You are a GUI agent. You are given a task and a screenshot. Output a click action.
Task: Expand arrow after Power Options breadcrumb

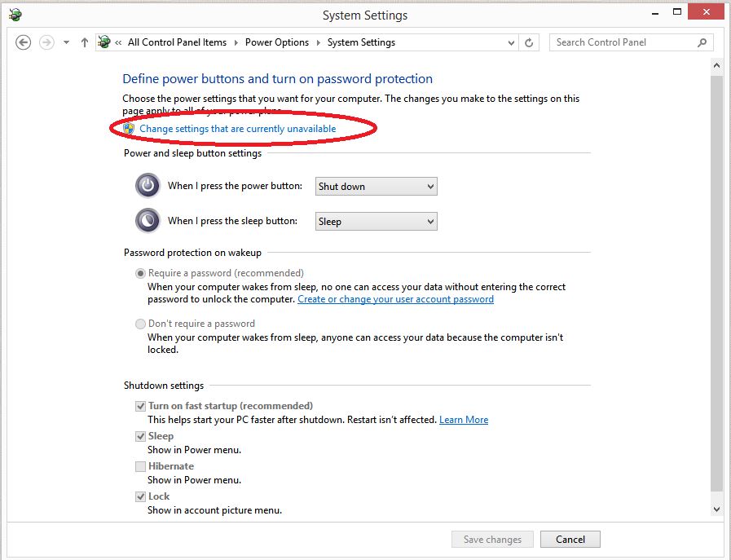pos(319,43)
